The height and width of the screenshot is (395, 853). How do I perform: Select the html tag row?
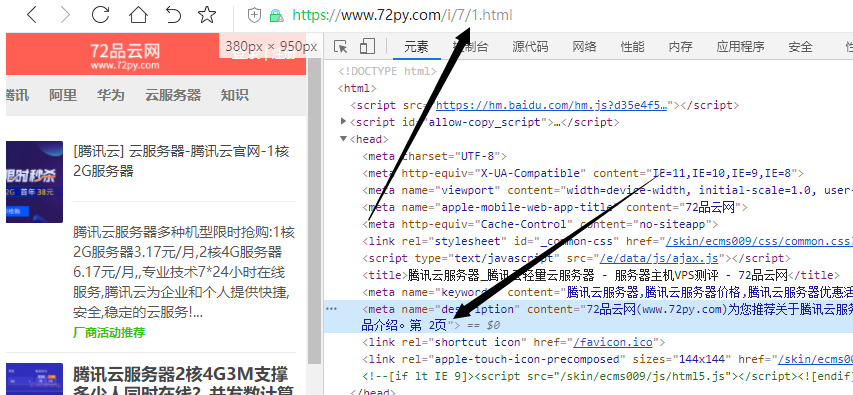357,88
